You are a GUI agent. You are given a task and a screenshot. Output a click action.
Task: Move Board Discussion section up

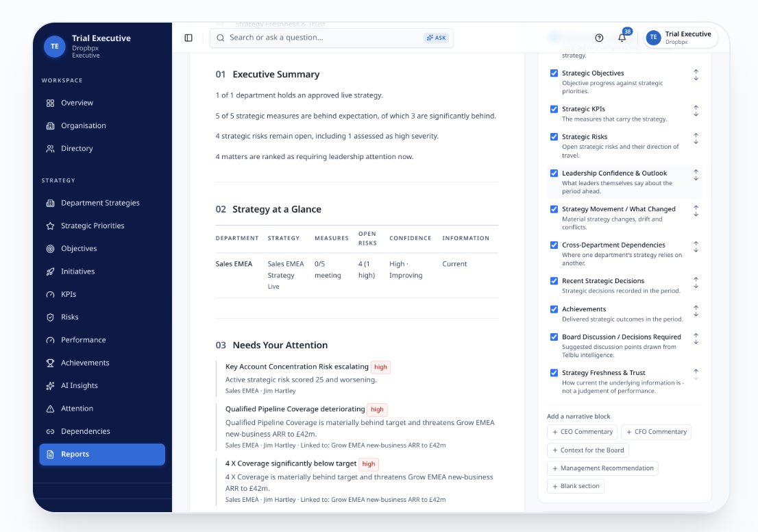pyautogui.click(x=696, y=336)
